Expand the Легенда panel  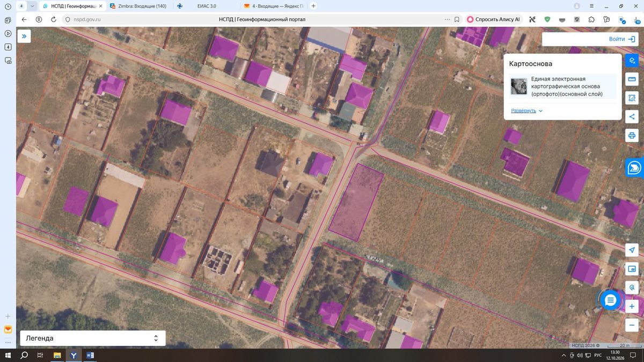click(x=93, y=338)
